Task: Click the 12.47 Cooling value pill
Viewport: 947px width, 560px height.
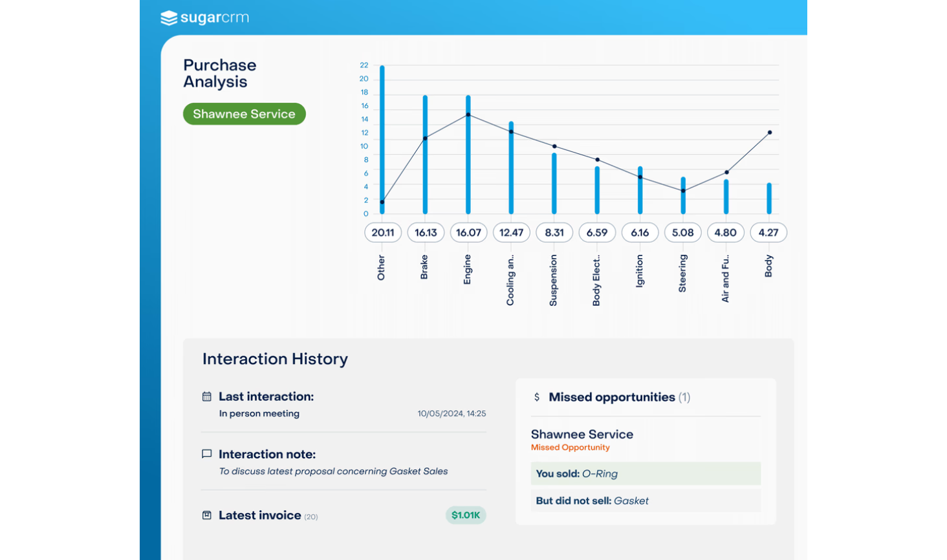Action: [x=511, y=233]
